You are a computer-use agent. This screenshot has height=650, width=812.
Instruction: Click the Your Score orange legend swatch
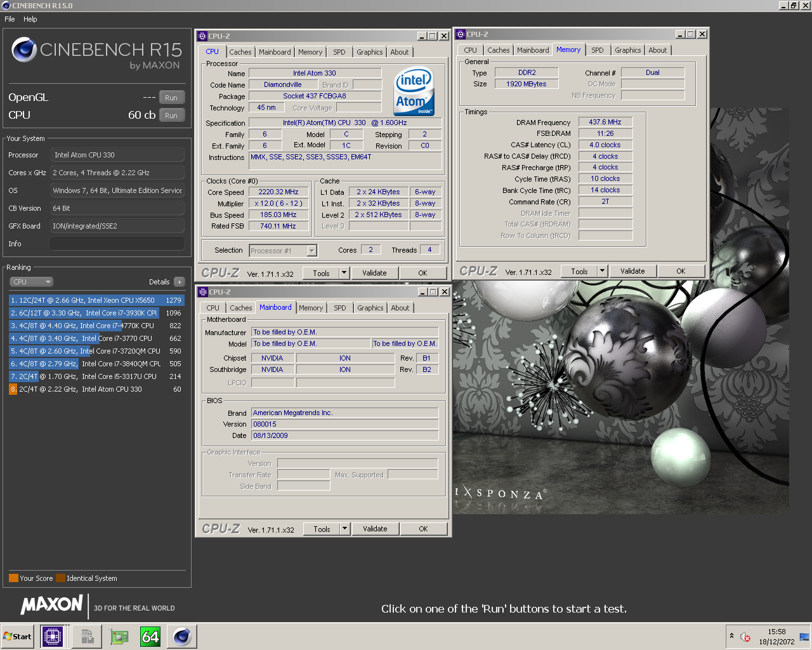pyautogui.click(x=13, y=578)
